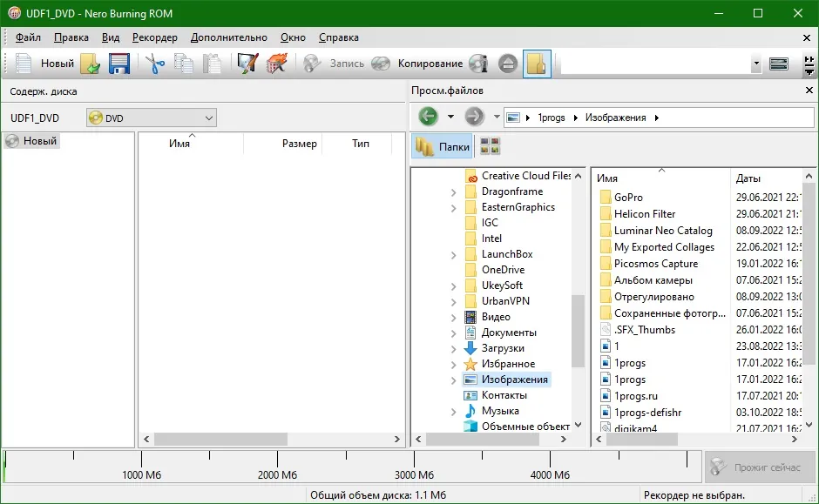Select the Контакты item in the tree
Screen dimensions: 819x504
coord(504,395)
